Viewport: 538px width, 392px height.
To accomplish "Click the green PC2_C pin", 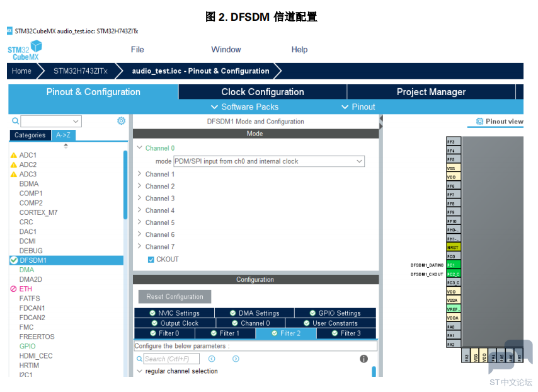I will [453, 274].
